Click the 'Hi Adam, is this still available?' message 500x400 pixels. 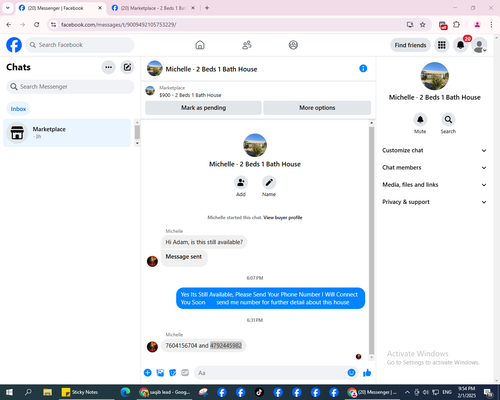pos(204,242)
